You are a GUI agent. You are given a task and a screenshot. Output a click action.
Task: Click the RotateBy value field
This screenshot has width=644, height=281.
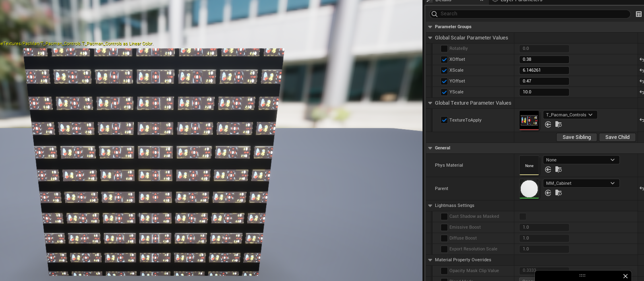(544, 49)
